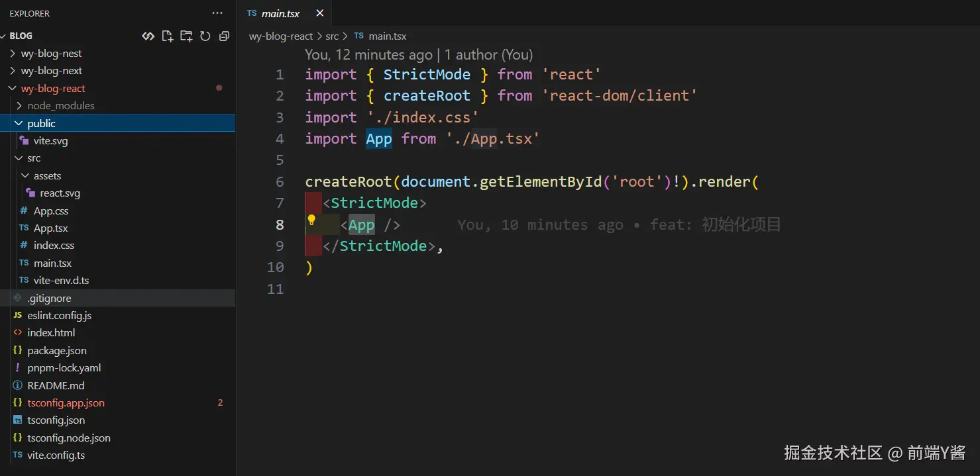The image size is (980, 476).
Task: Create a new folder via the New Folder icon
Action: pyautogui.click(x=186, y=36)
